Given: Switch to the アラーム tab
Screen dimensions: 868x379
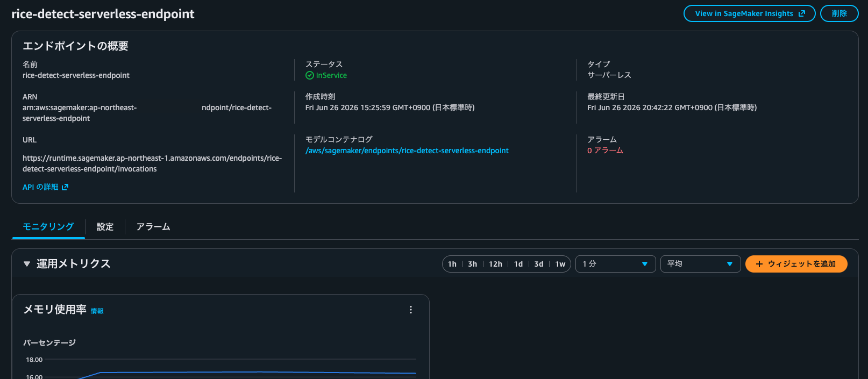Looking at the screenshot, I should click(x=153, y=227).
